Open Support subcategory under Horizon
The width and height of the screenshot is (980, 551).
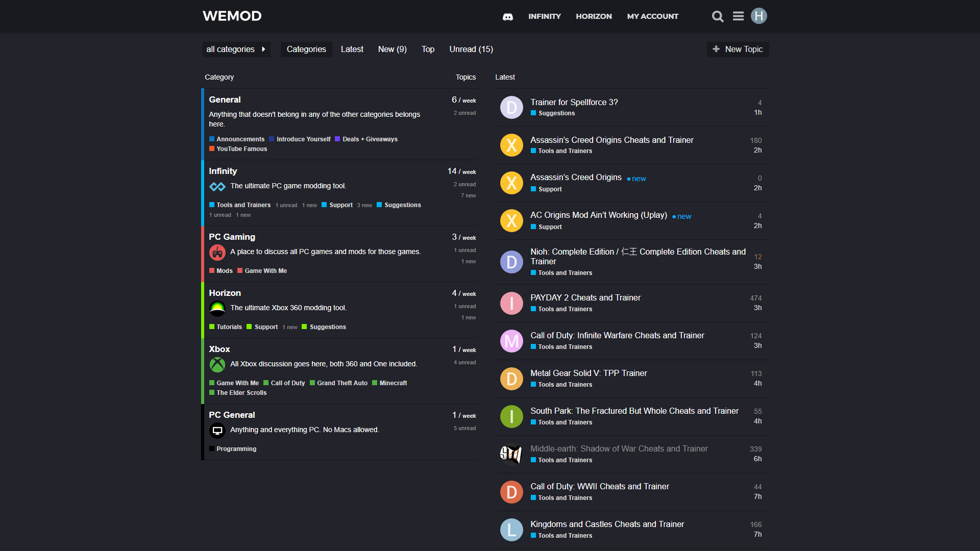tap(262, 327)
